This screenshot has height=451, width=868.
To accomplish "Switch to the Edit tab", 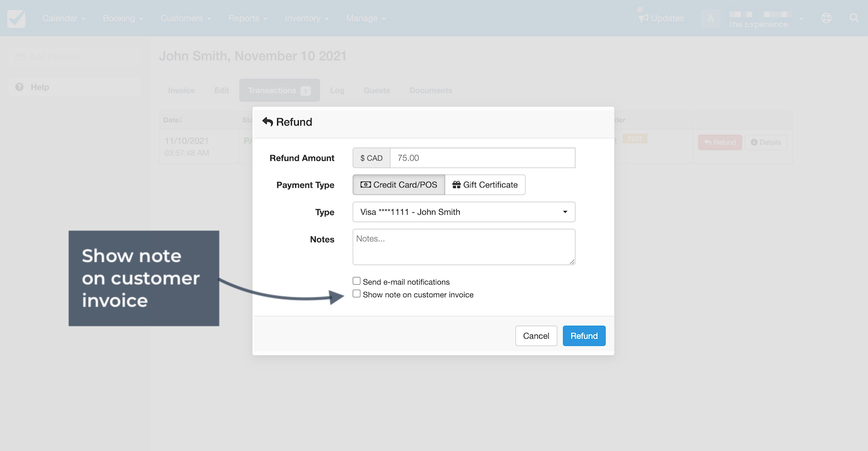I will coord(221,90).
